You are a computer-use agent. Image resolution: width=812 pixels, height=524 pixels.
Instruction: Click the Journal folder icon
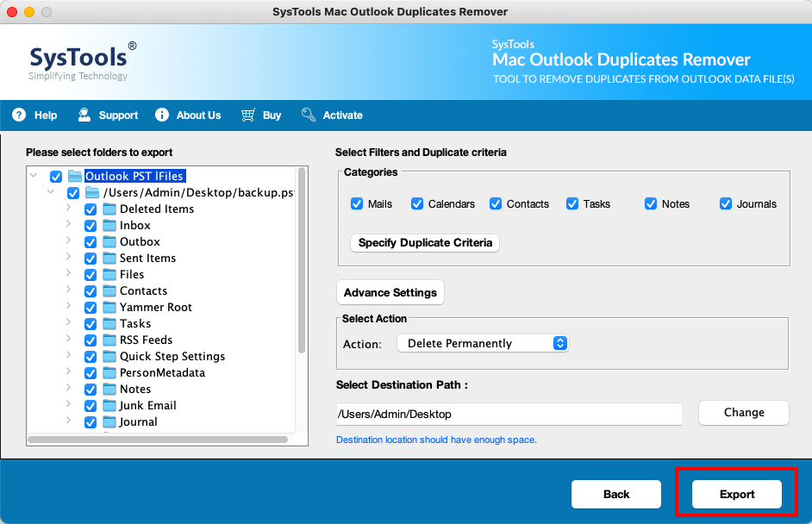109,422
